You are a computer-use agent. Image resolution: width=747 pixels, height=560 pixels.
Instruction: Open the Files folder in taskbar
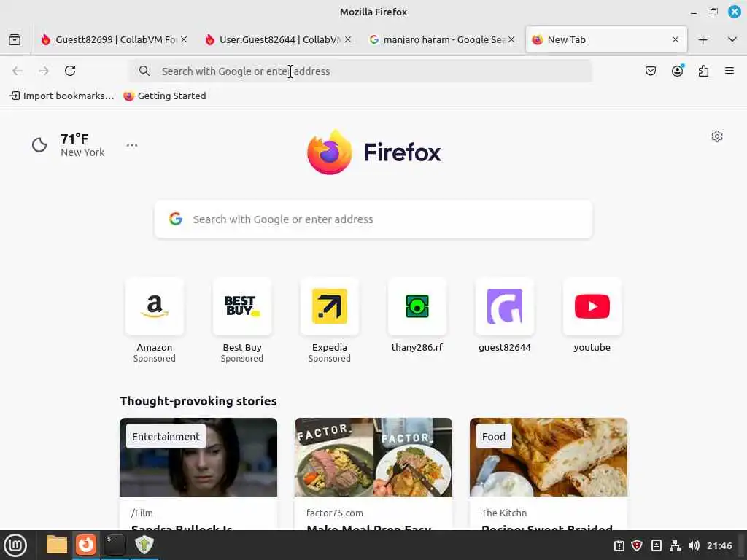tap(56, 545)
